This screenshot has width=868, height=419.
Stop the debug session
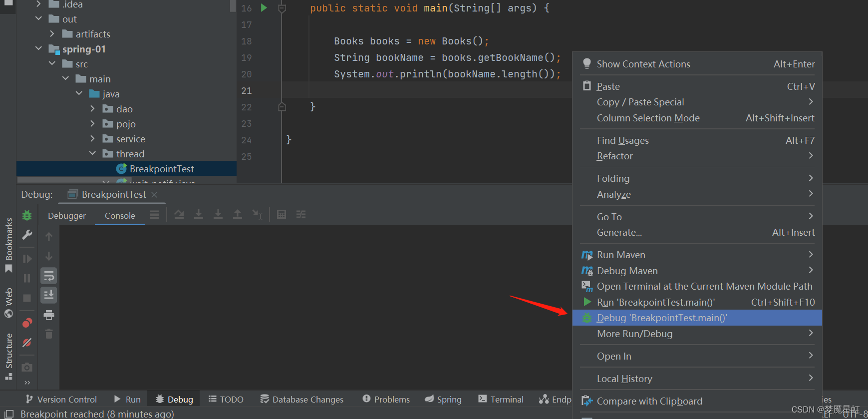27,298
